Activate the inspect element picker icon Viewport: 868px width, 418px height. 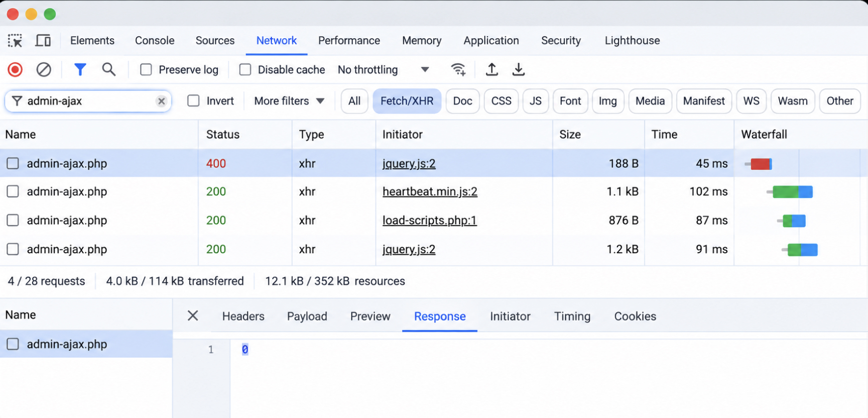pos(15,41)
